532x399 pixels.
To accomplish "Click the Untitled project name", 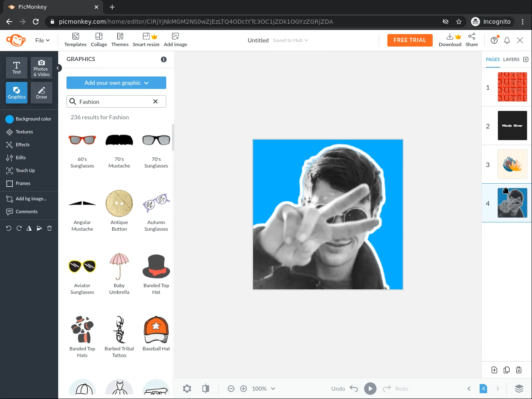I will click(x=258, y=40).
